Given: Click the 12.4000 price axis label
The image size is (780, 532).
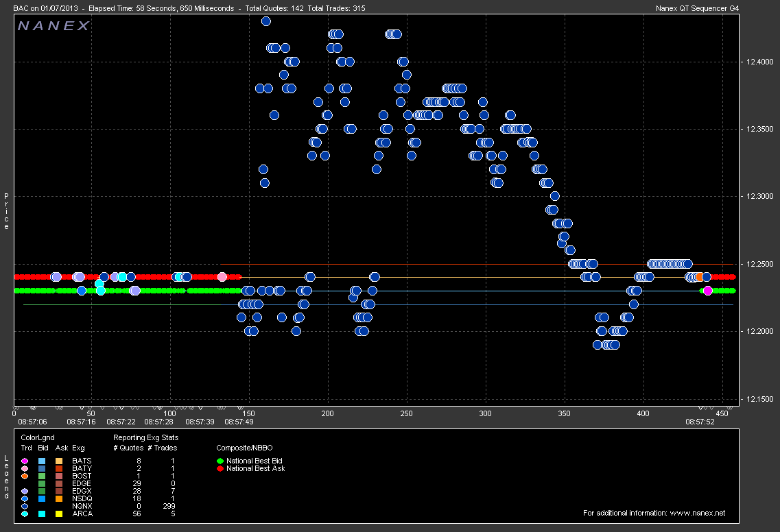Looking at the screenshot, I should pyautogui.click(x=760, y=62).
